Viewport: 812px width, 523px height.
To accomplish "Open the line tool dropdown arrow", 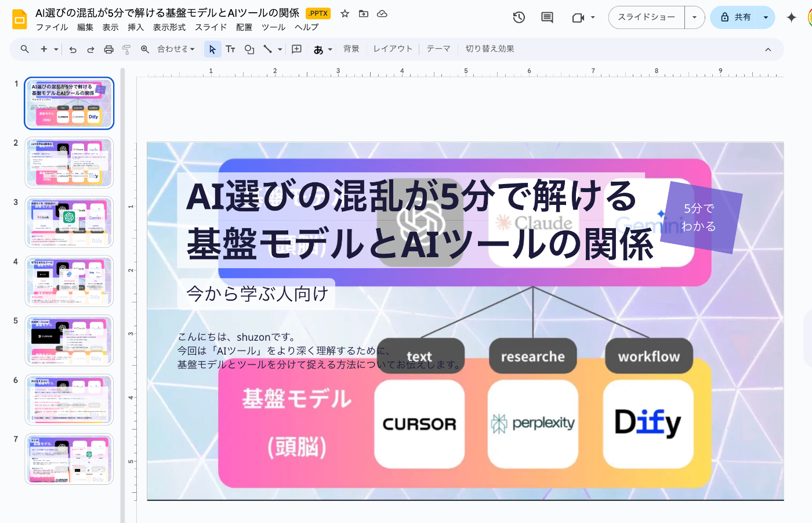I will pos(280,49).
